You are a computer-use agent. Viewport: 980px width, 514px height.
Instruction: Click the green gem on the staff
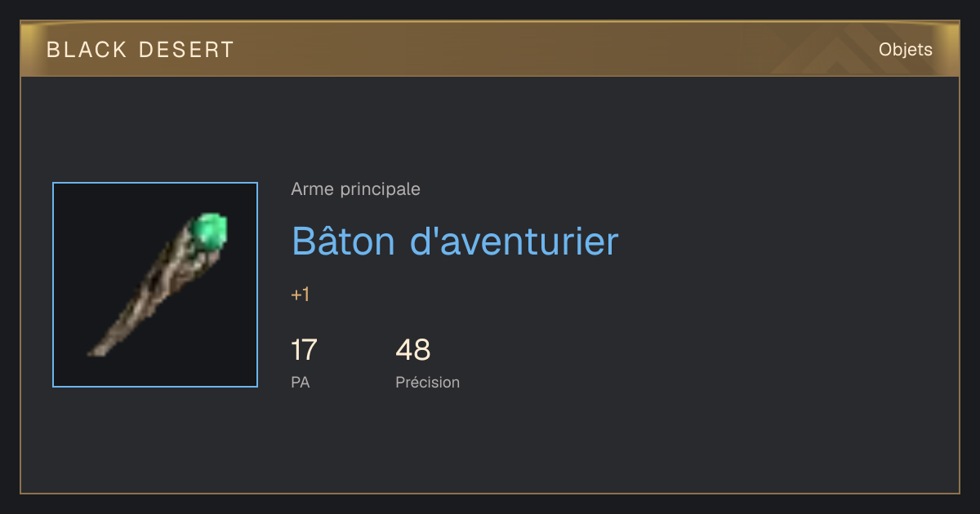[x=210, y=231]
